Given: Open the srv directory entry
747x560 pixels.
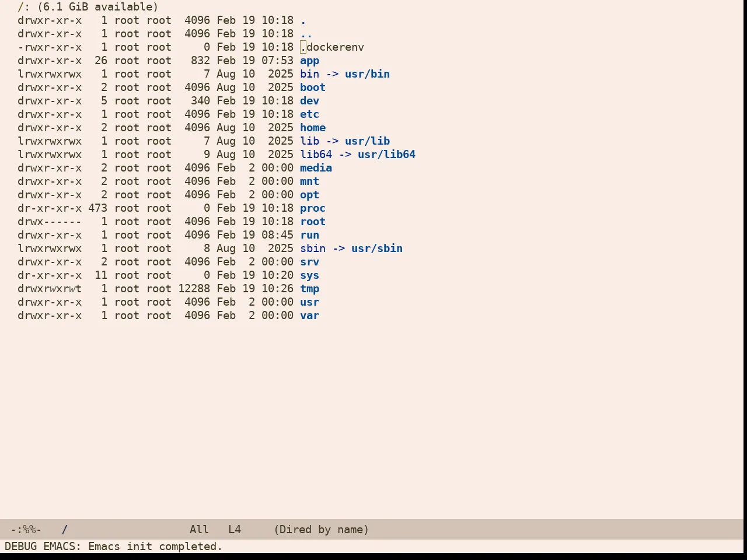Looking at the screenshot, I should pos(309,262).
